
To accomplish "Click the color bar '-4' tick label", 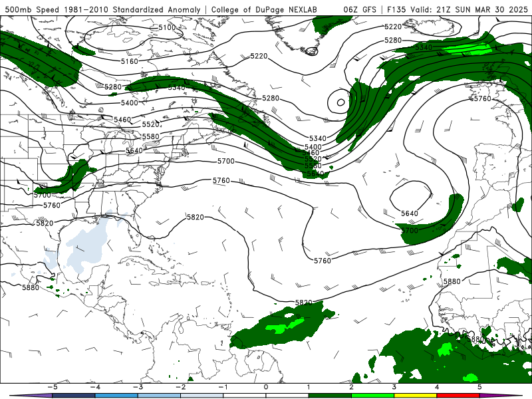I will tap(94, 387).
